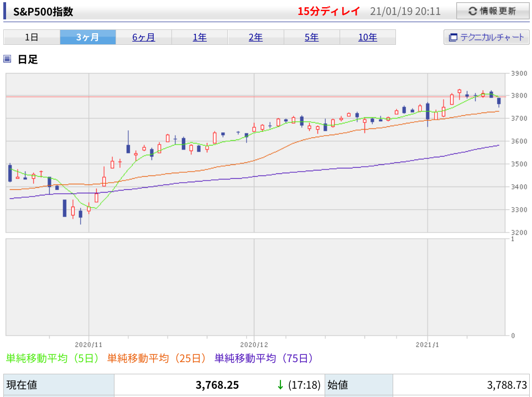Viewport: 532px width, 397px height.
Task: Open the テクニカルチャート technical chart
Action: 487,37
